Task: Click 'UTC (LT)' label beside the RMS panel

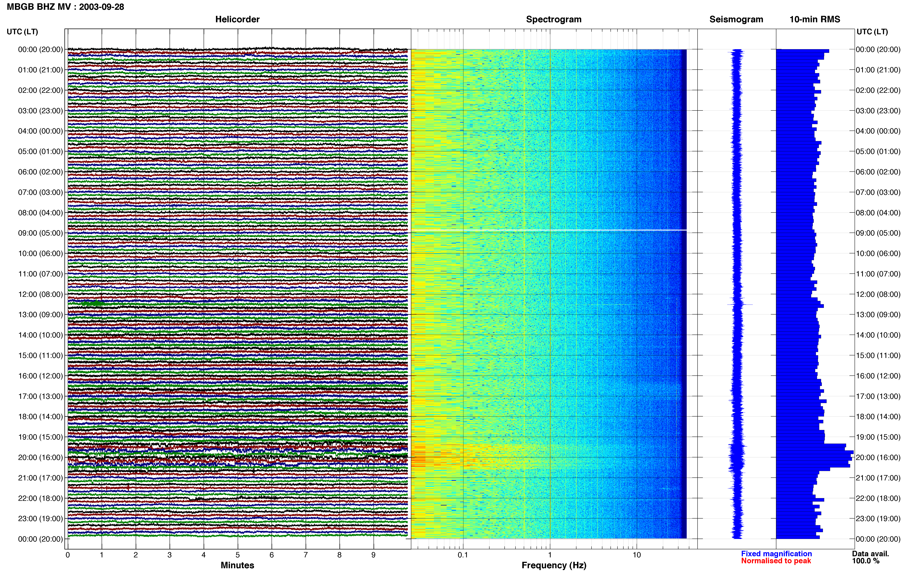Action: click(x=872, y=32)
